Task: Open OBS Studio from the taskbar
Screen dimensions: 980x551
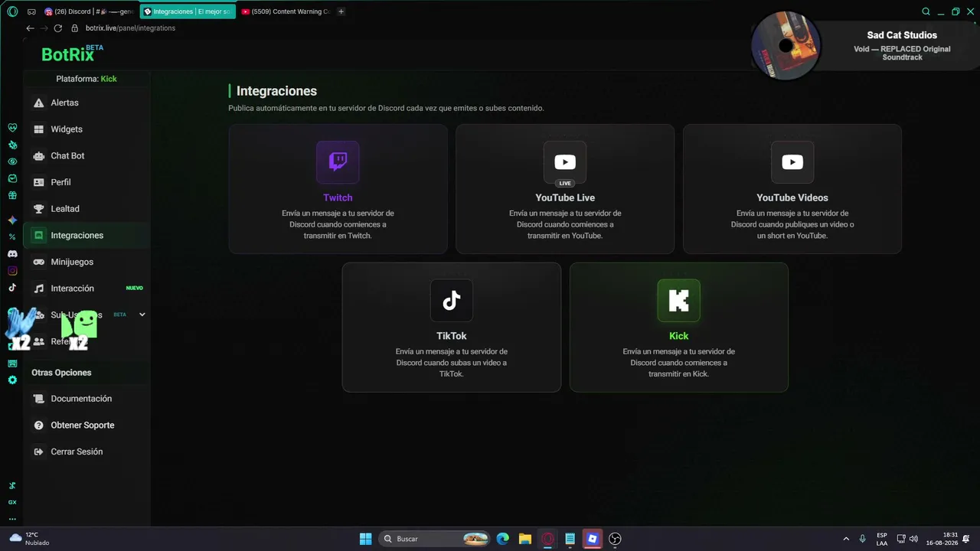Action: click(x=615, y=539)
